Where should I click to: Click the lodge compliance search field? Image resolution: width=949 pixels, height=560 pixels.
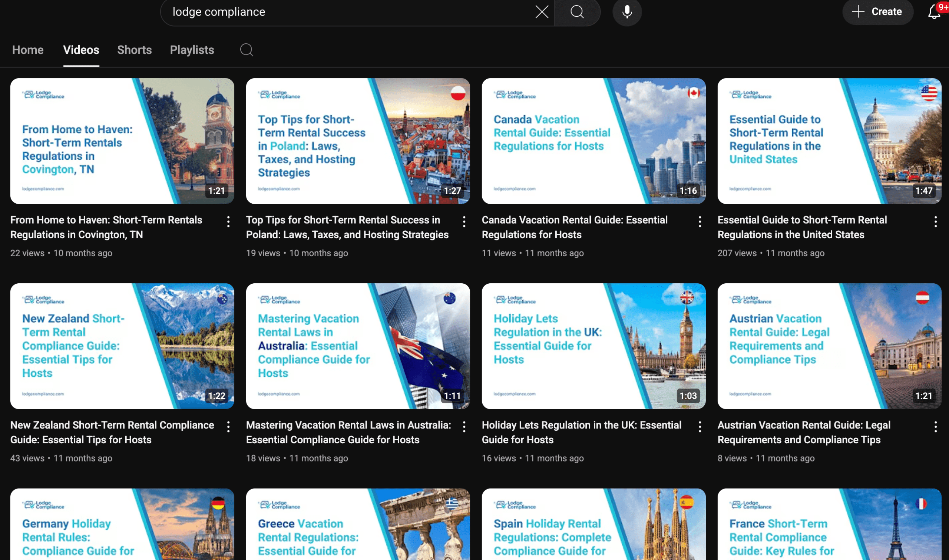pos(340,12)
